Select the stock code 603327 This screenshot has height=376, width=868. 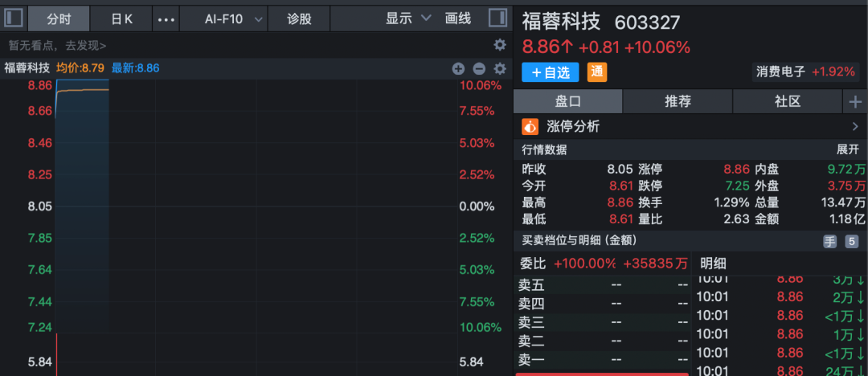648,22
